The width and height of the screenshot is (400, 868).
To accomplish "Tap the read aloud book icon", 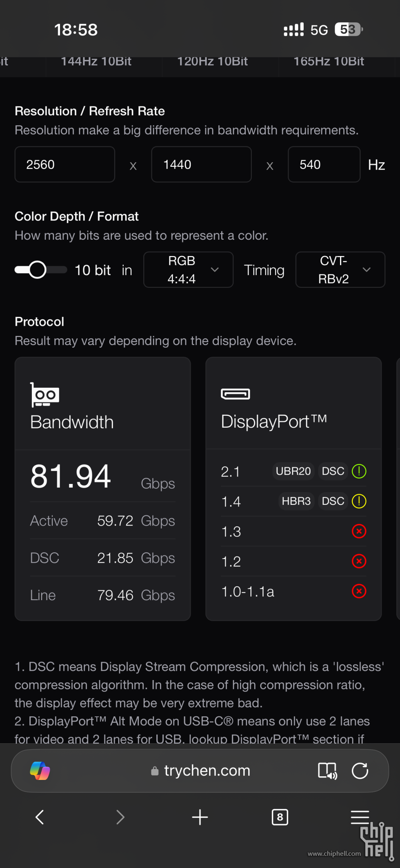I will click(x=327, y=771).
